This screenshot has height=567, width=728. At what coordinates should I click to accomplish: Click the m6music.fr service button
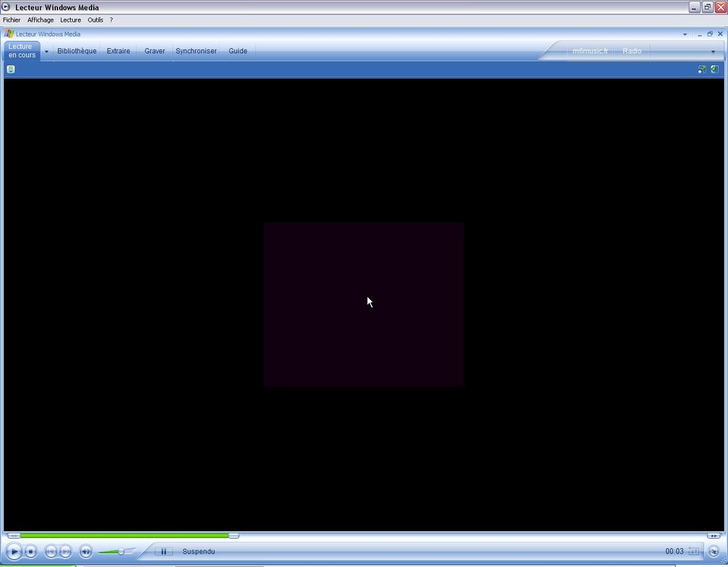590,51
